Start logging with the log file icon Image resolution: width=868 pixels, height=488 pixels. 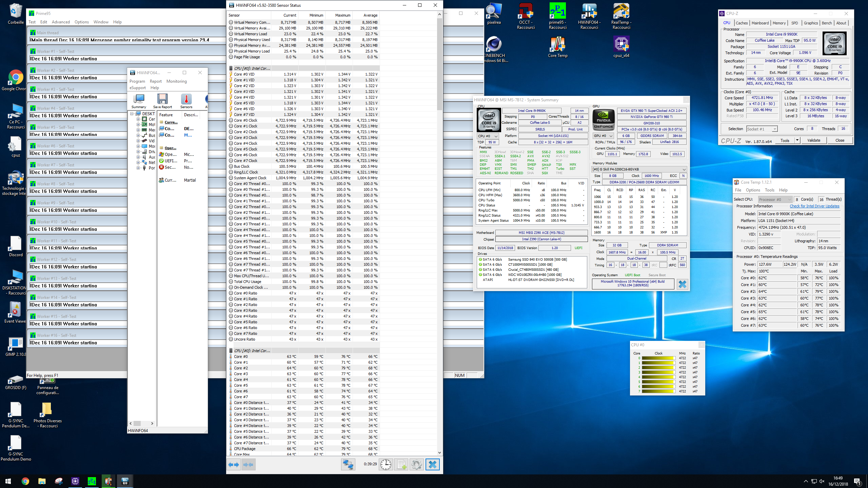coord(401,464)
